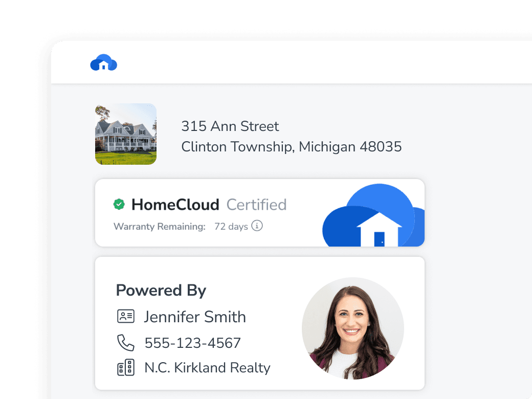Click the green certified check badge
Screen dimensions: 532x399
pos(119,204)
